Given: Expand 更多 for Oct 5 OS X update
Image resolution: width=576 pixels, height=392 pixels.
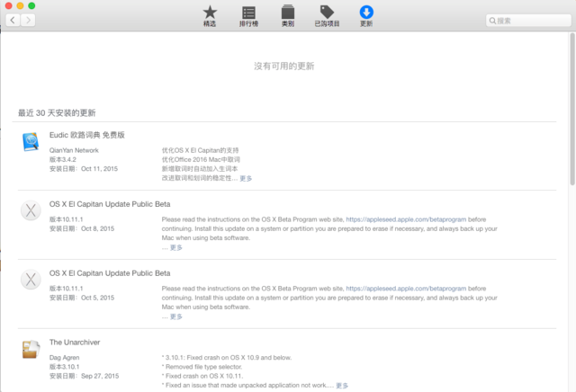Looking at the screenshot, I should [x=176, y=316].
